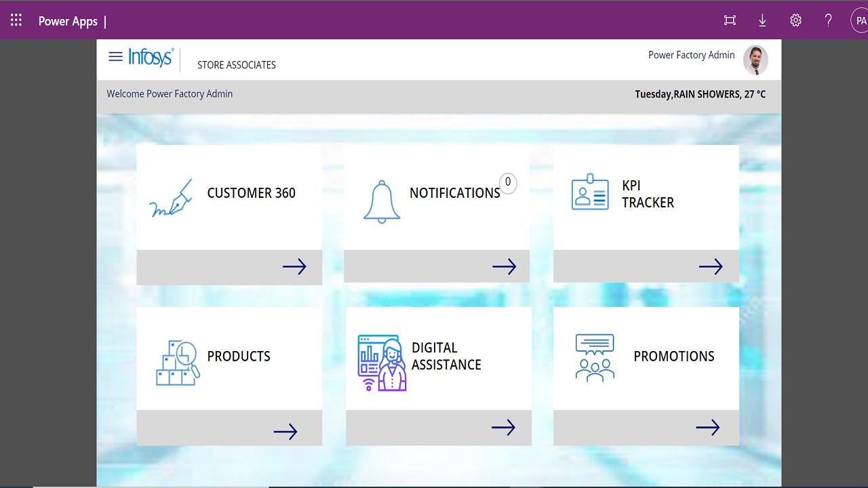The image size is (868, 488).
Task: Open the hamburger menu beside Infosys logo
Action: pyautogui.click(x=116, y=57)
